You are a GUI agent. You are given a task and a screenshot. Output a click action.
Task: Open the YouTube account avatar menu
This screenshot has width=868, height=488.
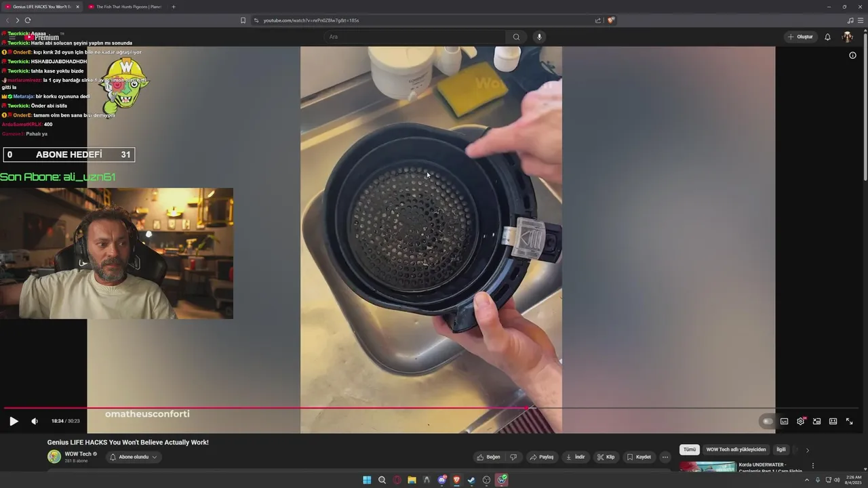point(848,37)
